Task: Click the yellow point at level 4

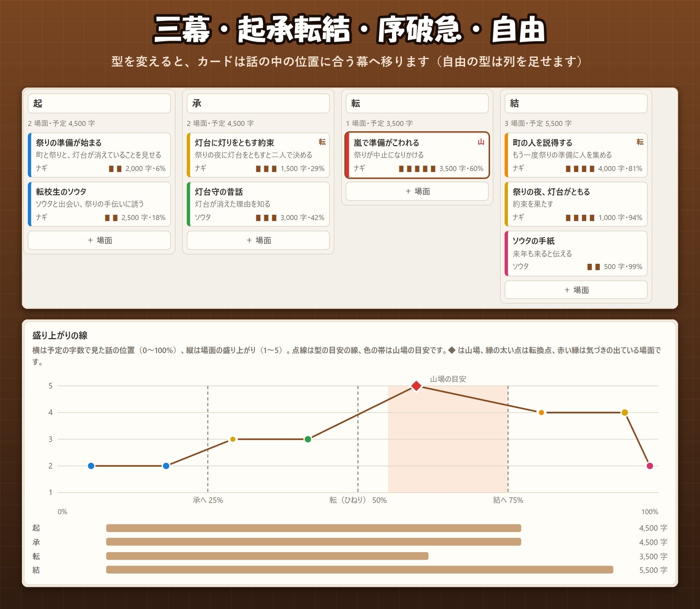Action: (x=625, y=413)
